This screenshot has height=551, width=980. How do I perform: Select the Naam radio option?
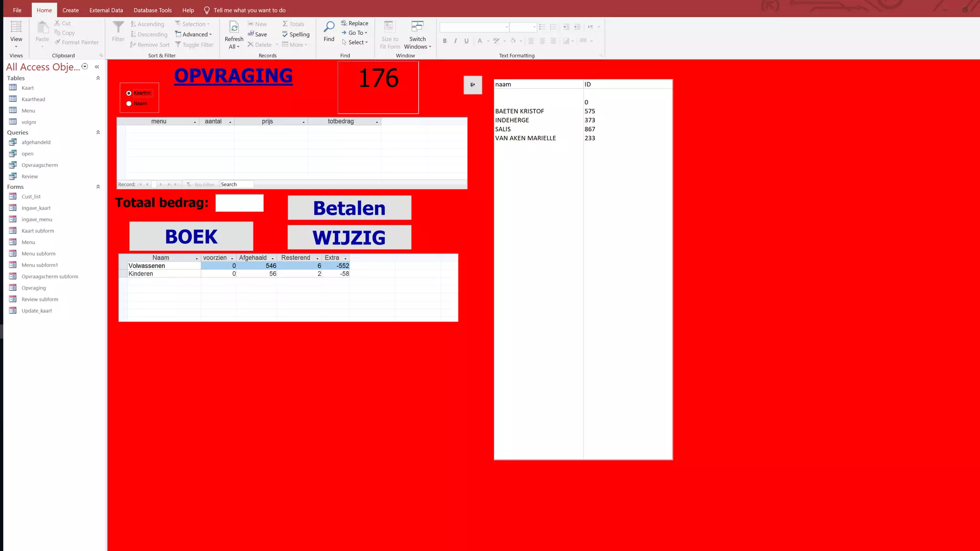[129, 103]
